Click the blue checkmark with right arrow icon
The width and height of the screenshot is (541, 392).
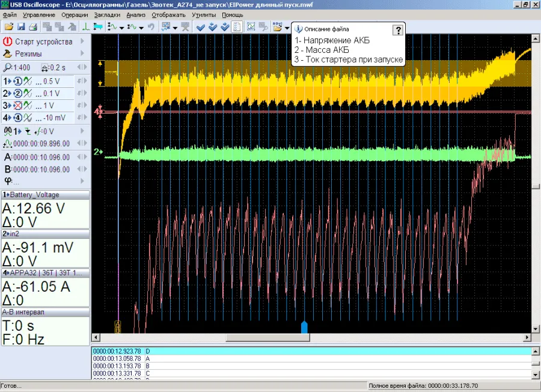(x=225, y=27)
